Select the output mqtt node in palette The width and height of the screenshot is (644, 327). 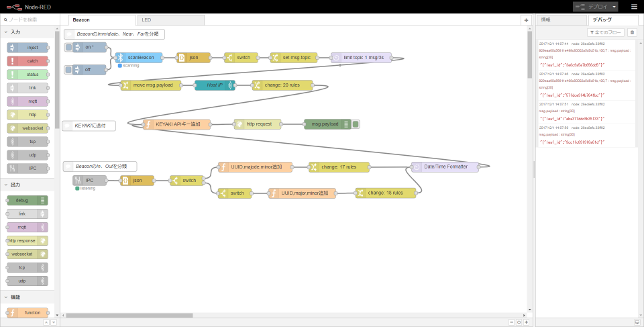tap(28, 228)
